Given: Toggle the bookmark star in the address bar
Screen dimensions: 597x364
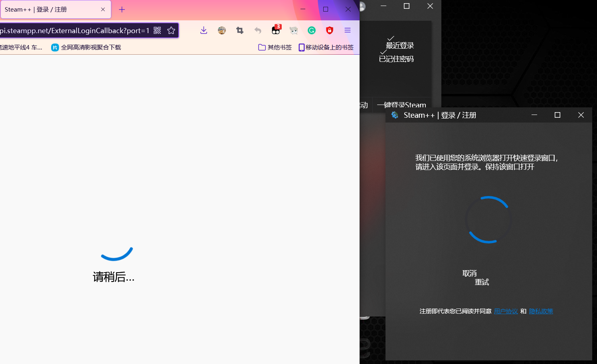Looking at the screenshot, I should [x=171, y=30].
